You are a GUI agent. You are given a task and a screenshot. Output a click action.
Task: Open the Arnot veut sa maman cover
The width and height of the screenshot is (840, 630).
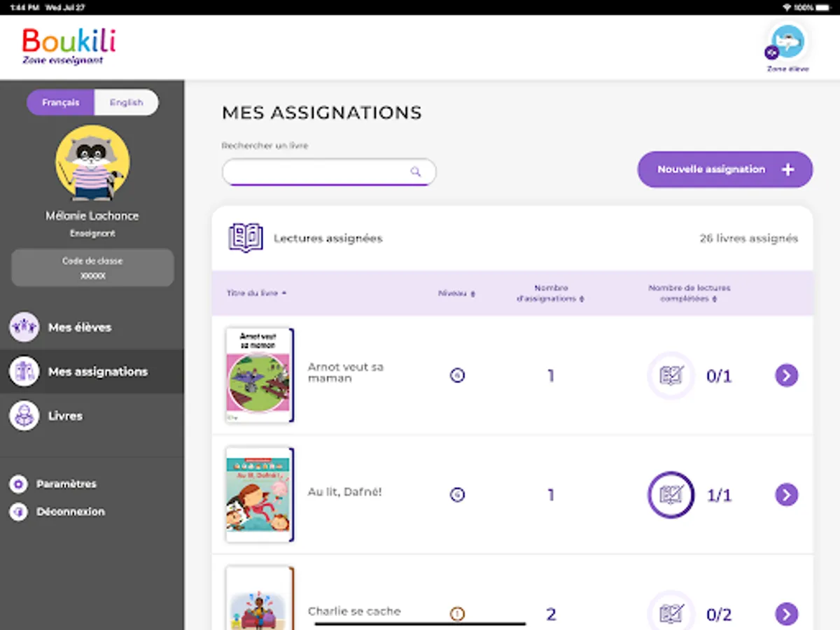coord(260,375)
